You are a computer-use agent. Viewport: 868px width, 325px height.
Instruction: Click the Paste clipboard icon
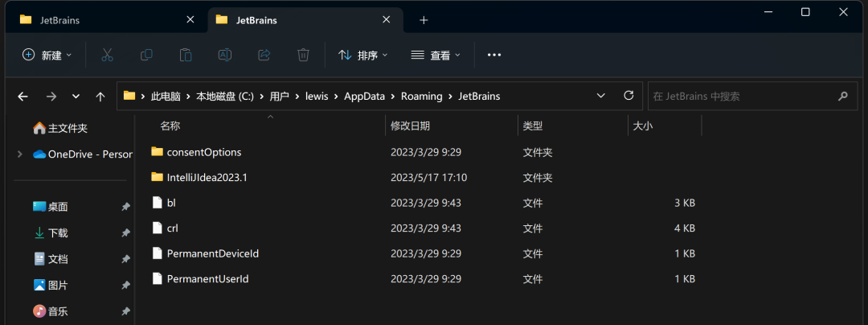click(186, 55)
